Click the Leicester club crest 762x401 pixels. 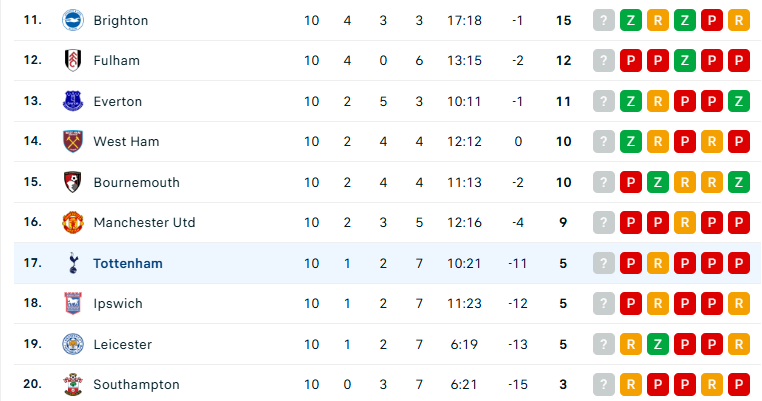(x=73, y=344)
